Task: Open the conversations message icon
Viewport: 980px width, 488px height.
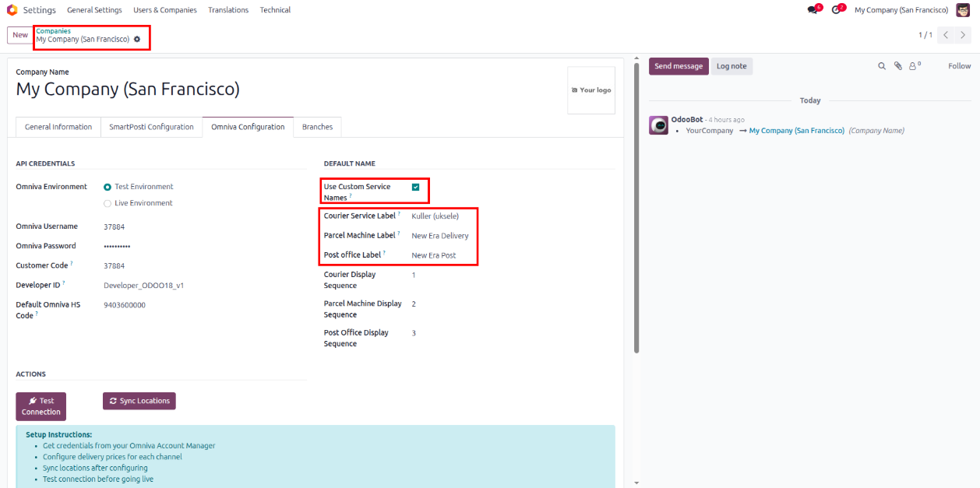Action: pyautogui.click(x=813, y=10)
